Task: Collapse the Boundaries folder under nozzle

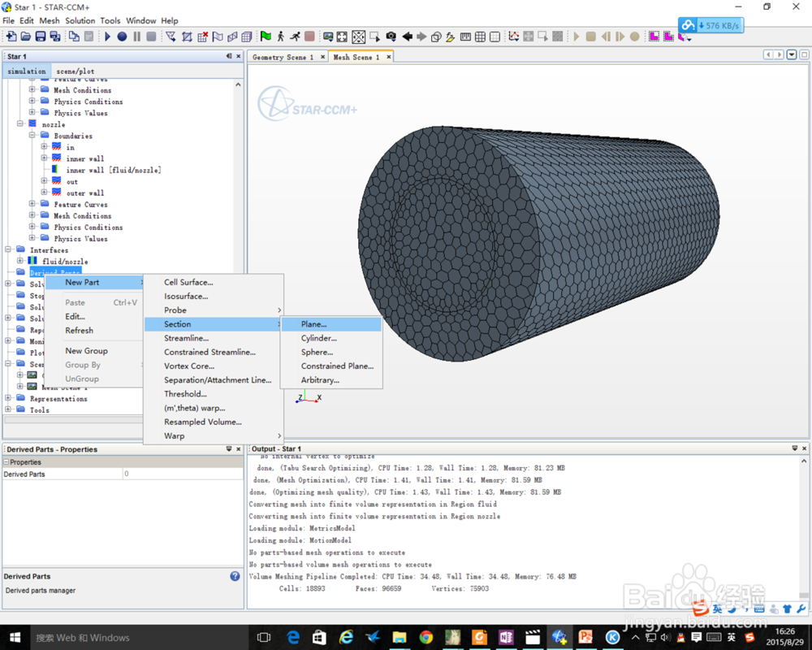Action: point(32,136)
